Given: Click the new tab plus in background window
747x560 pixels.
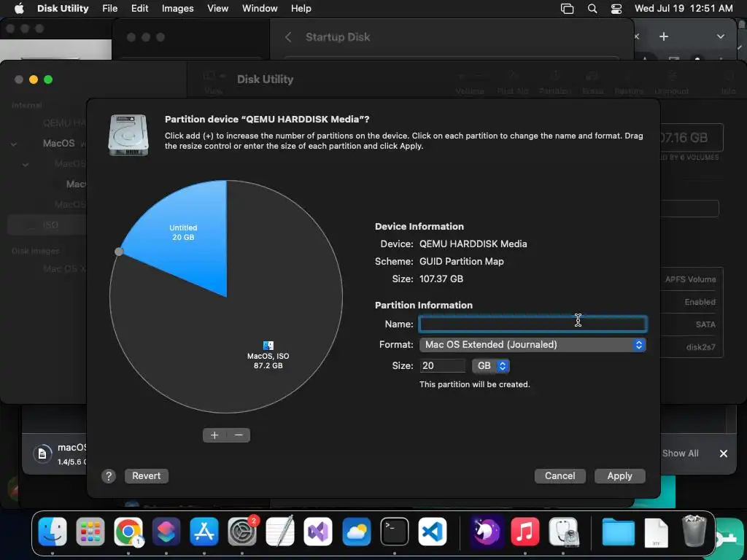Looking at the screenshot, I should [x=664, y=36].
